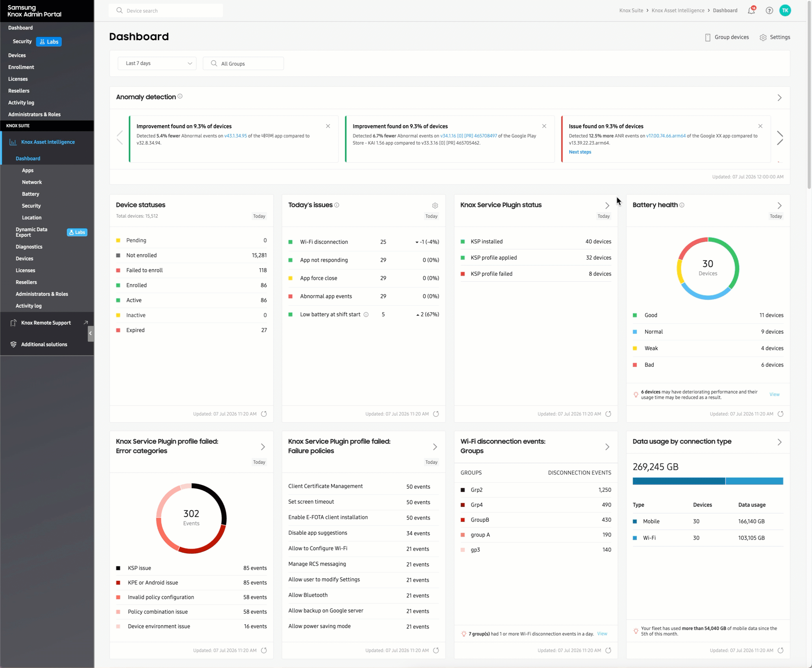Screen dimensions: 812x668
Task: Click the Failed to enroll row
Action: pyautogui.click(x=191, y=270)
